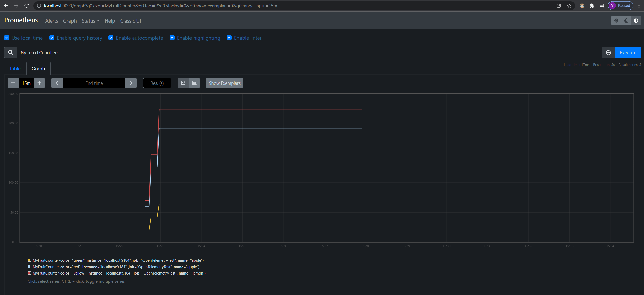This screenshot has height=295, width=644.
Task: Toggle Enable highlighting checkbox
Action: pyautogui.click(x=172, y=38)
